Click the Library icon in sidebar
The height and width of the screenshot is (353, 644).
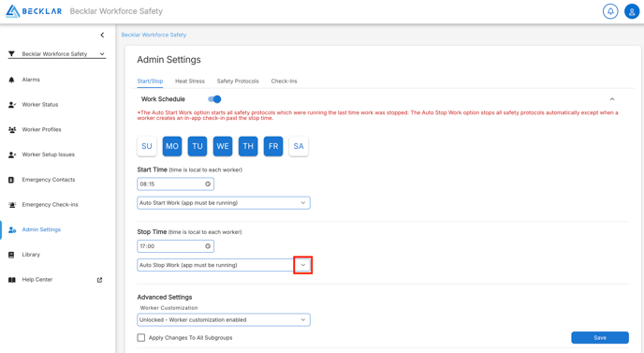[11, 255]
